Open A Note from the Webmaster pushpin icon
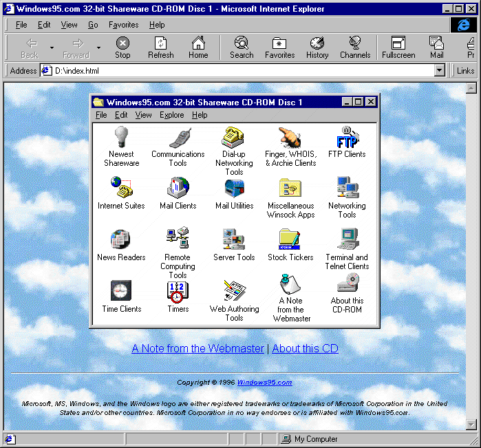 (x=290, y=284)
